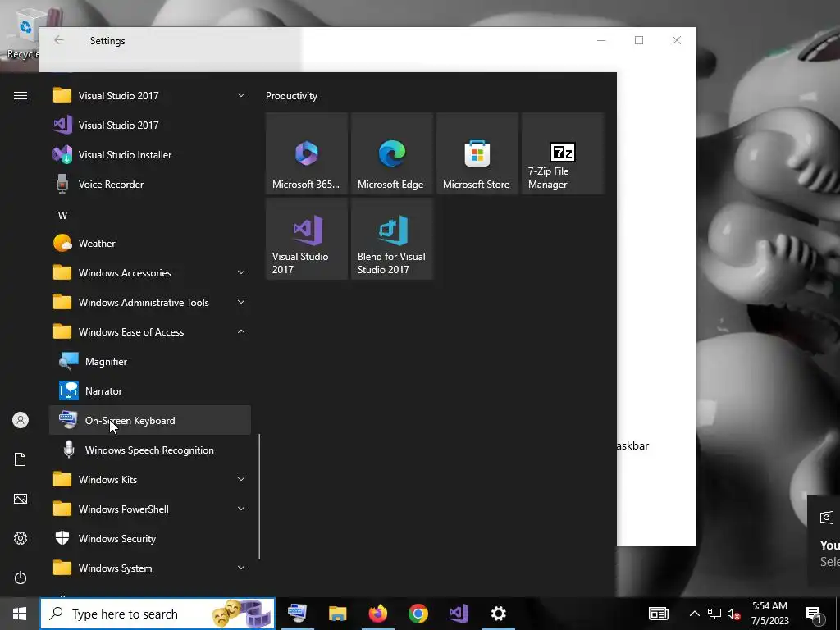Switch to Visual Studio on the taskbar
This screenshot has width=840, height=630.
coord(459,614)
